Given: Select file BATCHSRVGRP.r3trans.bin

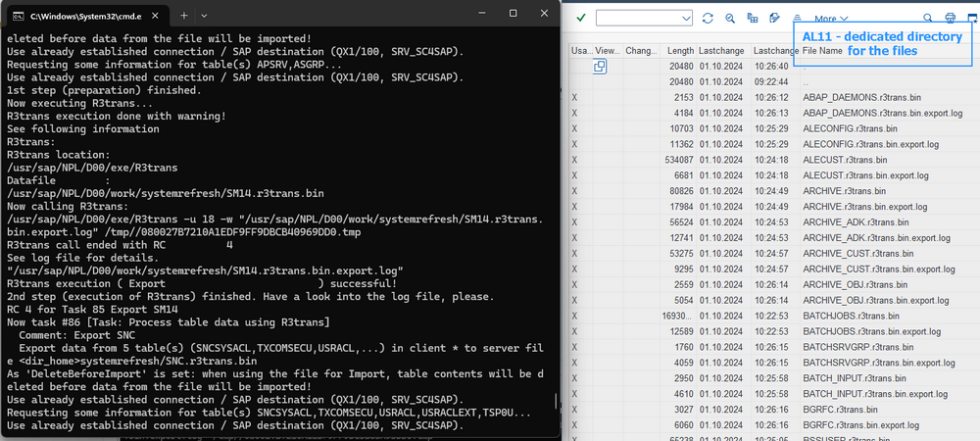Looking at the screenshot, I should point(858,347).
